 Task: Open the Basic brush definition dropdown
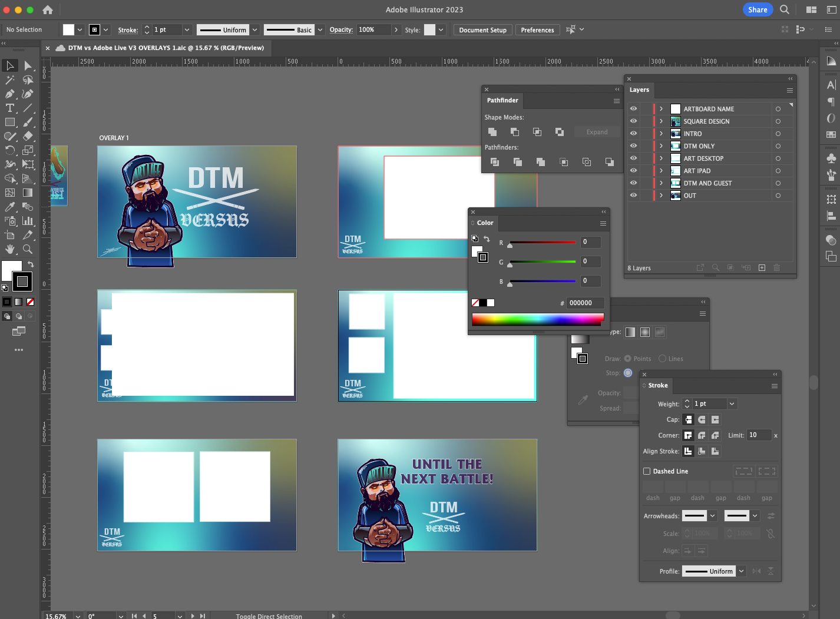click(x=320, y=29)
